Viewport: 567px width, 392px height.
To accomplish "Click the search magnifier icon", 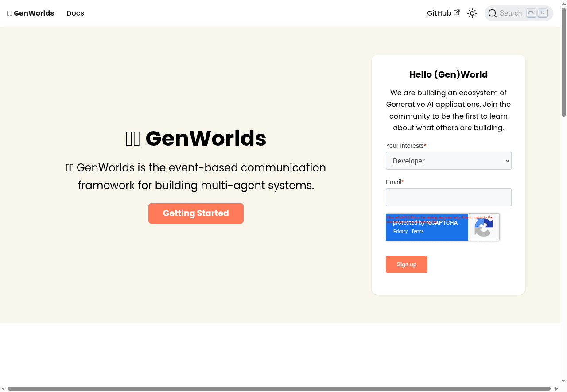I will pos(493,13).
